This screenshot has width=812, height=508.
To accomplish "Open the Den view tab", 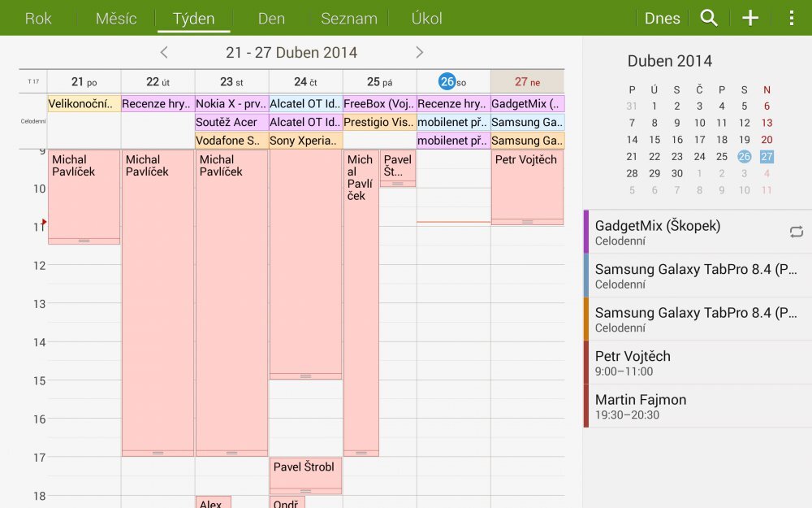I will [x=271, y=18].
